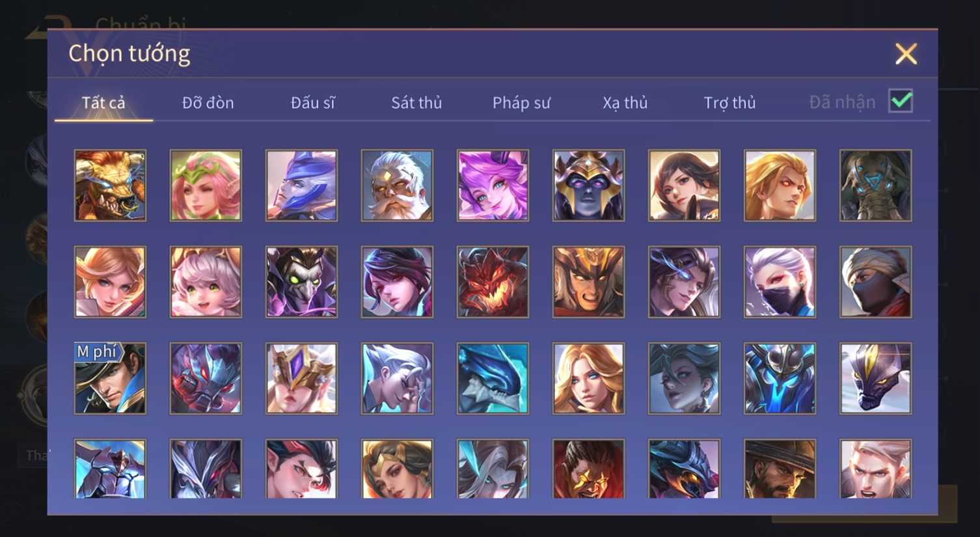Choose the cowboy hat bearded hero
Screen dimensions: 980x537
pyautogui.click(x=780, y=469)
